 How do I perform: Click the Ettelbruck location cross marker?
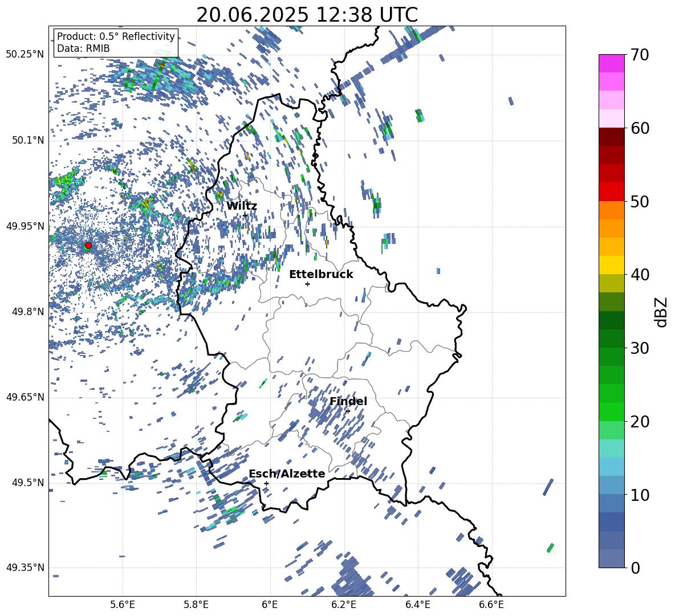307,284
